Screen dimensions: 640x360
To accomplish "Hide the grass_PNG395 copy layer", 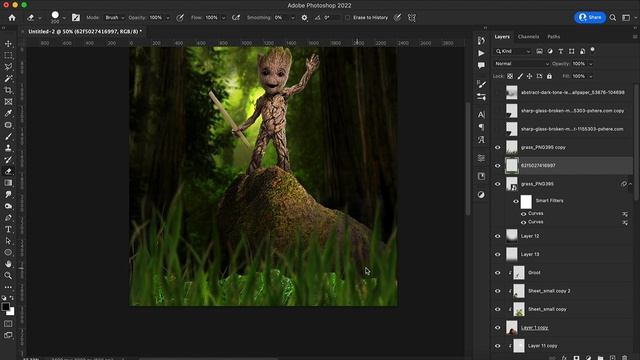I will 498,147.
